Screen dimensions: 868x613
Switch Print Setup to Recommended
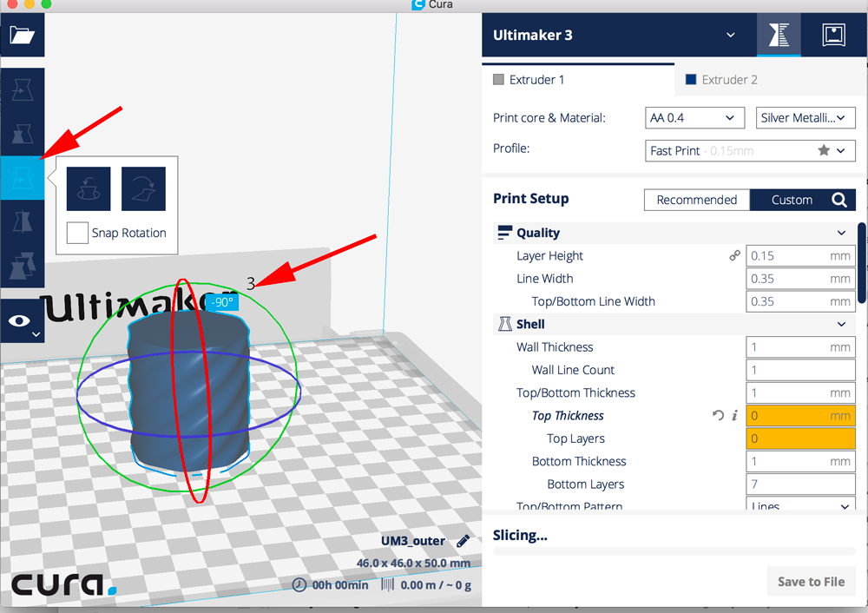click(x=697, y=200)
